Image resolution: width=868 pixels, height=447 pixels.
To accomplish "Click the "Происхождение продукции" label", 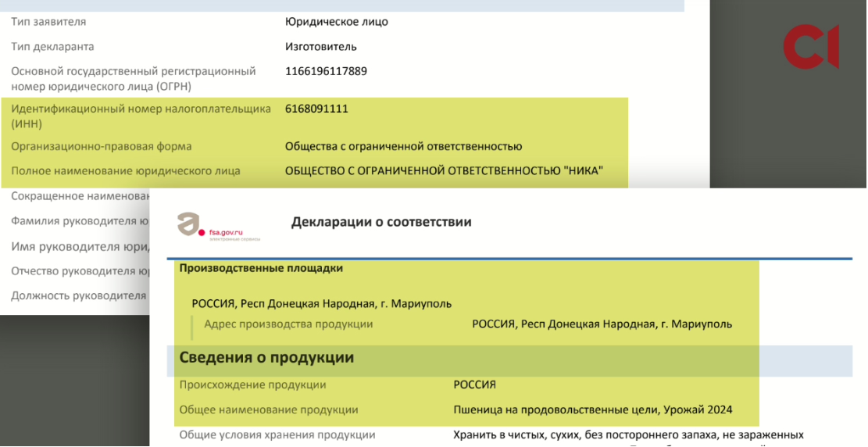I will coord(252,385).
